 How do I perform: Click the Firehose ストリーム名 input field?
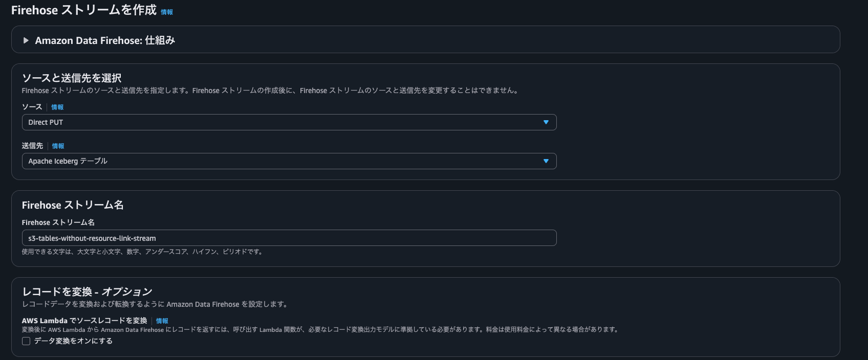pos(289,238)
